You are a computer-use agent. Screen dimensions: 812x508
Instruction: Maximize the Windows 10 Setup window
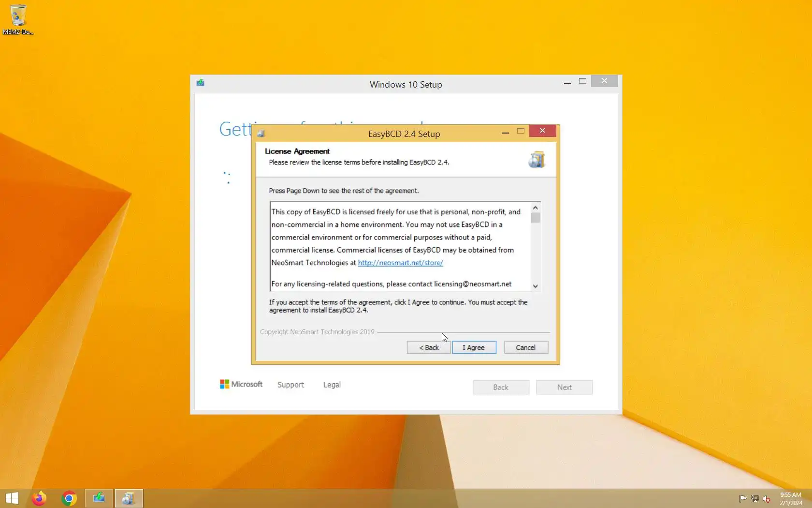pos(582,81)
